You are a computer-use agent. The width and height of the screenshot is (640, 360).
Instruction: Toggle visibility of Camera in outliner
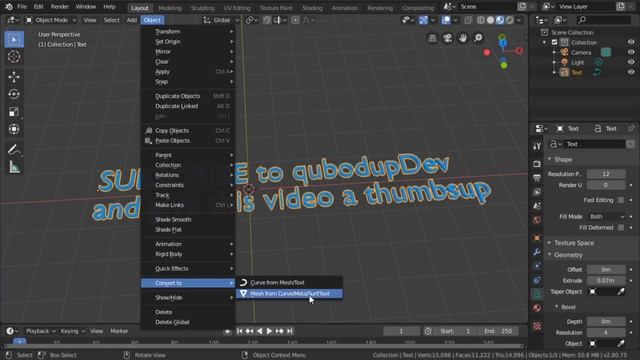[x=631, y=52]
